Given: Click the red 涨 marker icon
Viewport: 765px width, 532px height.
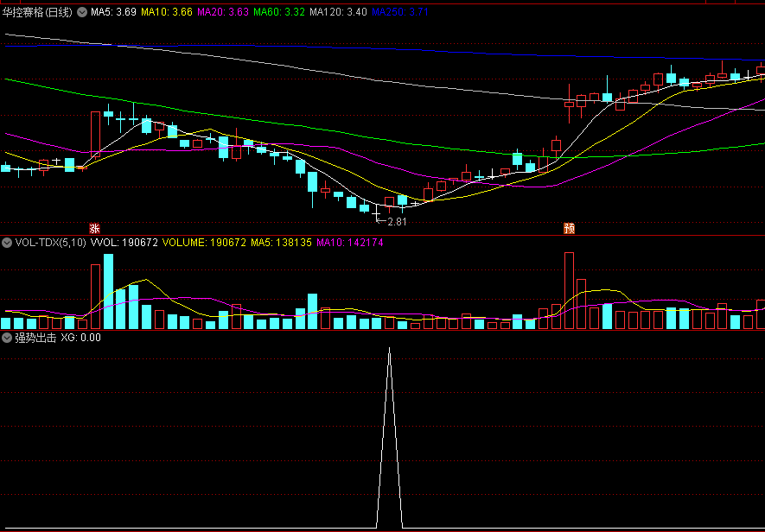Looking at the screenshot, I should pos(94,229).
